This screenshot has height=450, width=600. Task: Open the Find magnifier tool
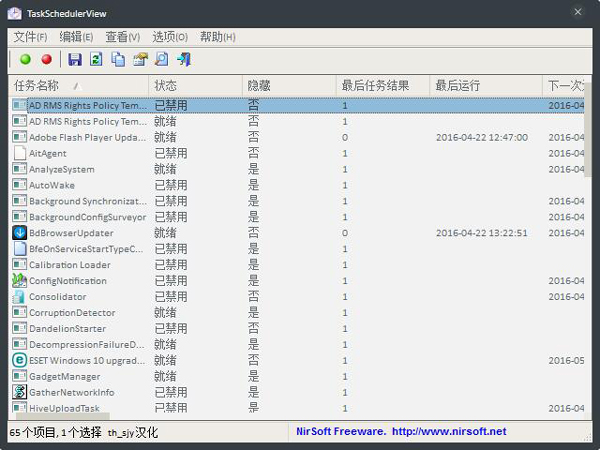tap(161, 59)
